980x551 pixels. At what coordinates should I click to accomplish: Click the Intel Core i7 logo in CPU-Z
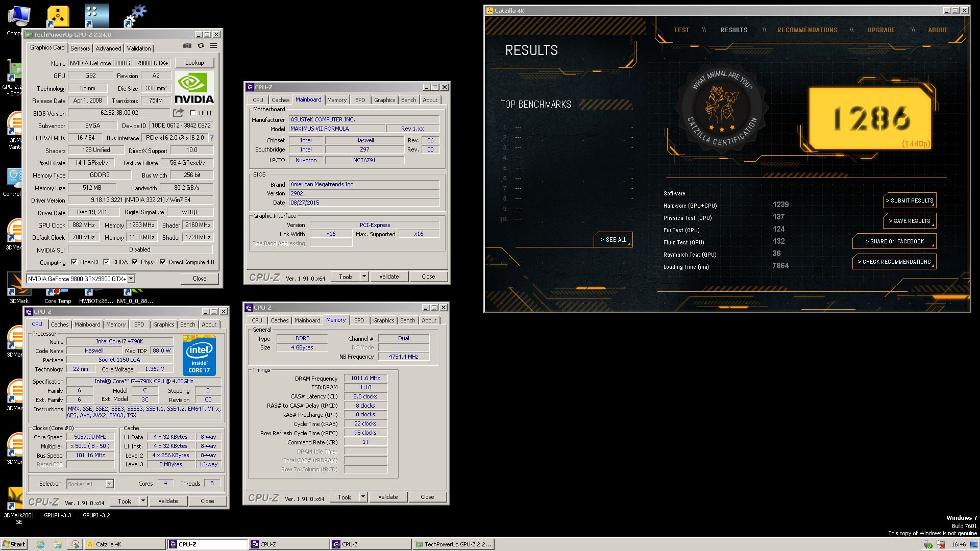tap(199, 355)
